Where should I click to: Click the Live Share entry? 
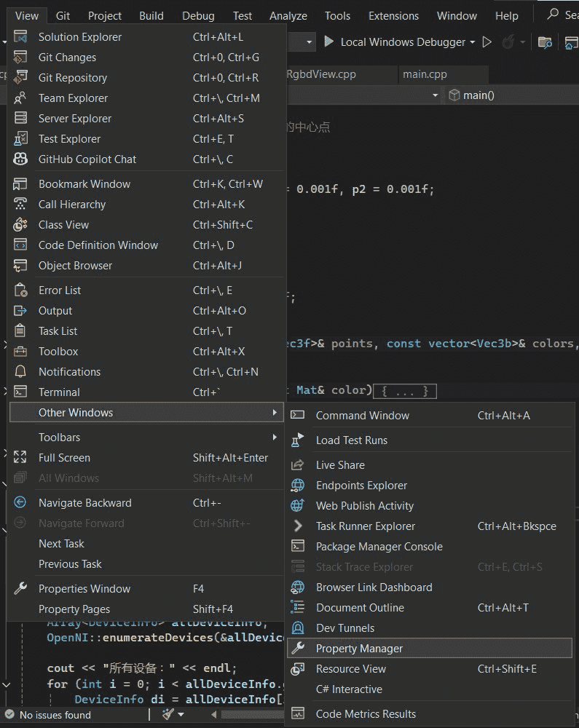[340, 465]
